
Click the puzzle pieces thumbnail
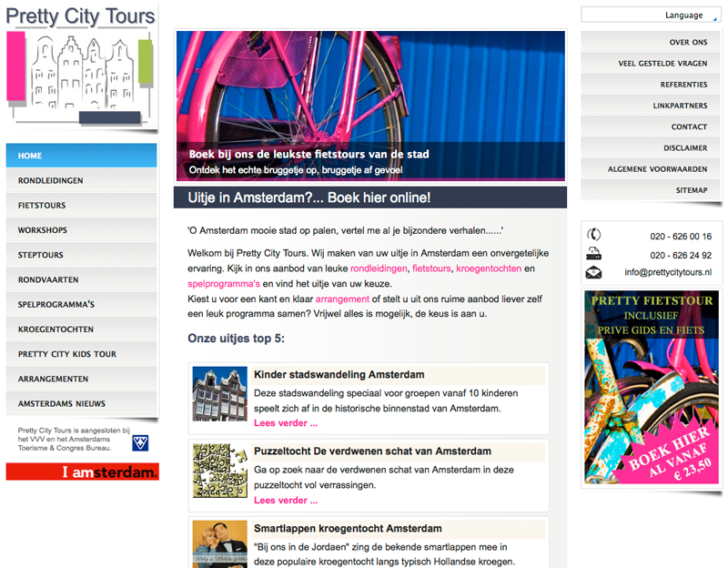[219, 471]
